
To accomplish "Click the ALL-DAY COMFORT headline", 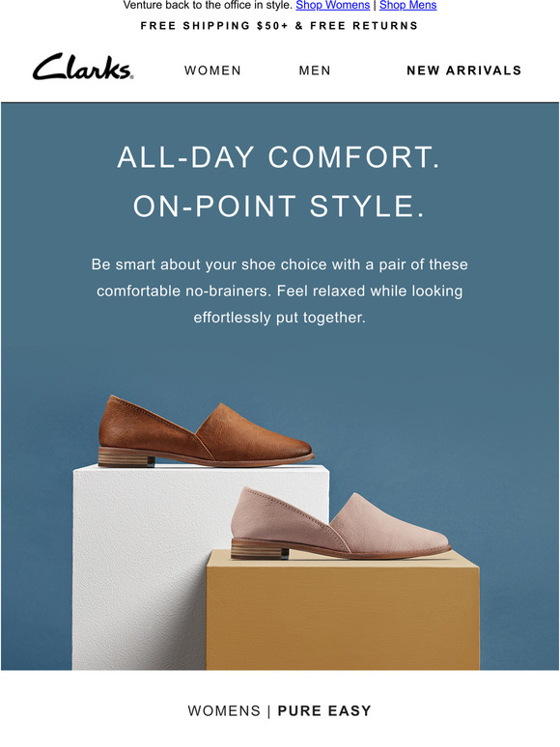I will (x=279, y=156).
